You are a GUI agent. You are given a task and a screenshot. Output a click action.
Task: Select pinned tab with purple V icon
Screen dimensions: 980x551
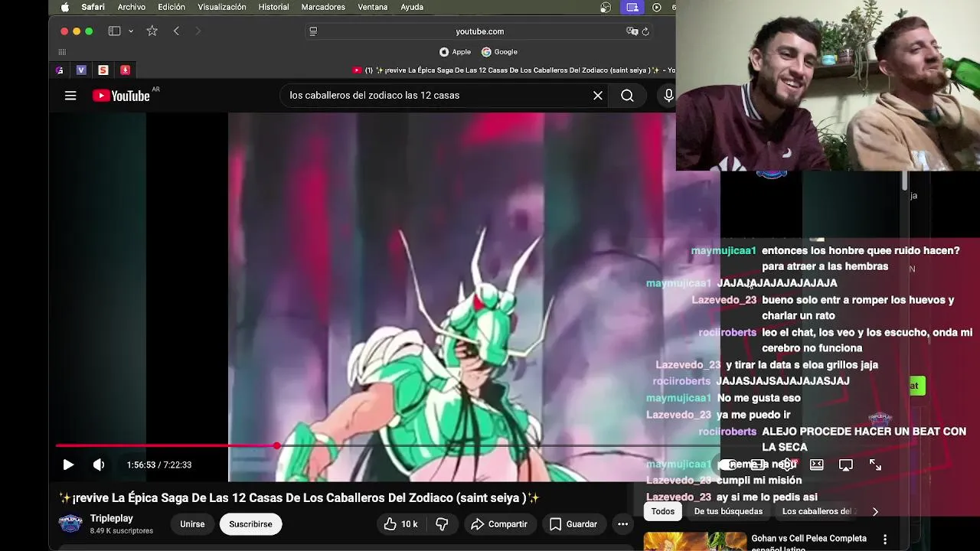point(81,70)
